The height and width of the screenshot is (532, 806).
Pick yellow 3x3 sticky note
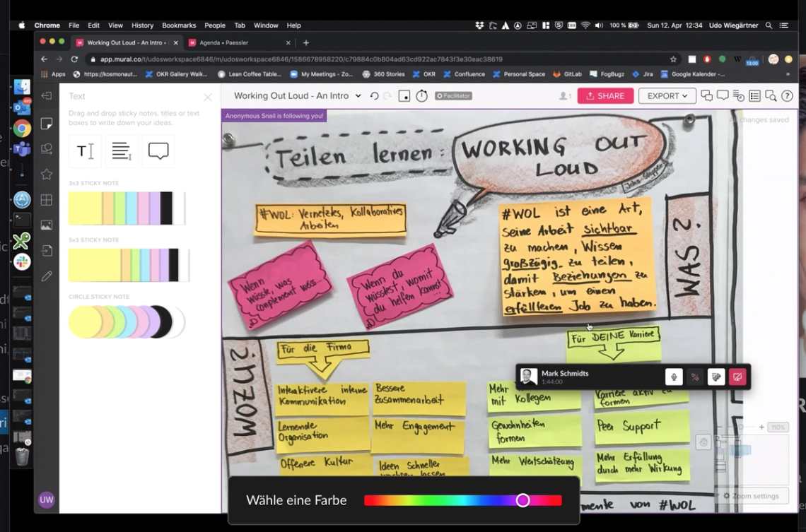tap(85, 208)
